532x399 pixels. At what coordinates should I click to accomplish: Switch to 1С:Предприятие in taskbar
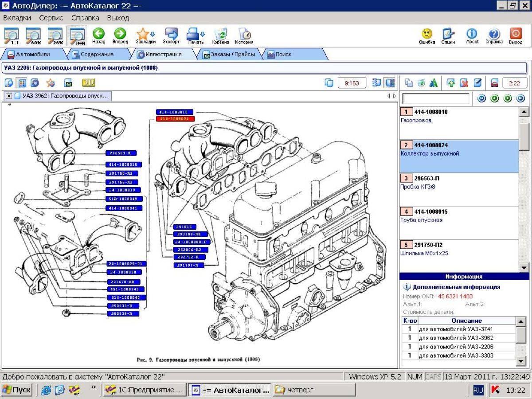[144, 390]
